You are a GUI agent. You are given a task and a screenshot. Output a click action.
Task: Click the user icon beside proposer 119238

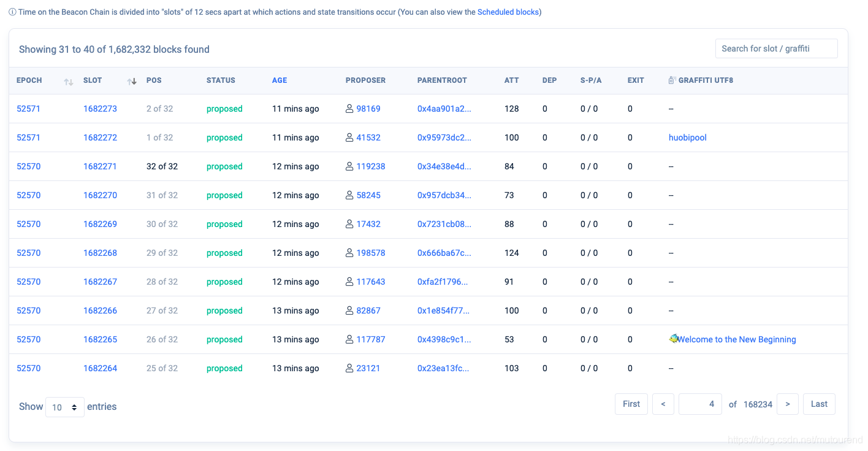pos(349,166)
